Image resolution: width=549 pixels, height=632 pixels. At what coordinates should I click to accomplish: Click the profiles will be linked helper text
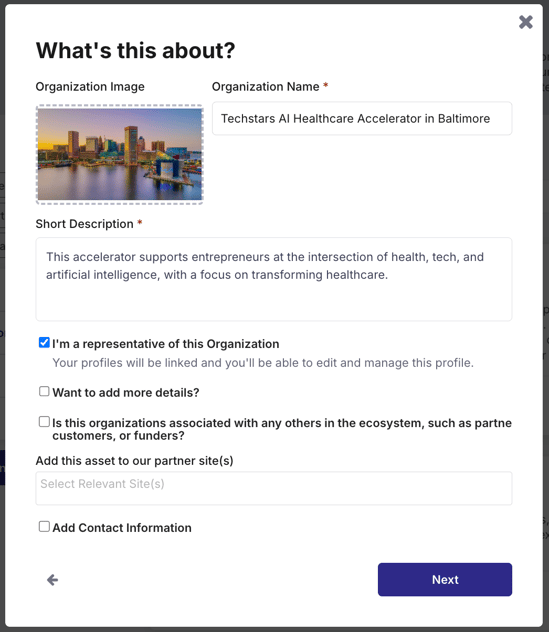click(x=263, y=363)
